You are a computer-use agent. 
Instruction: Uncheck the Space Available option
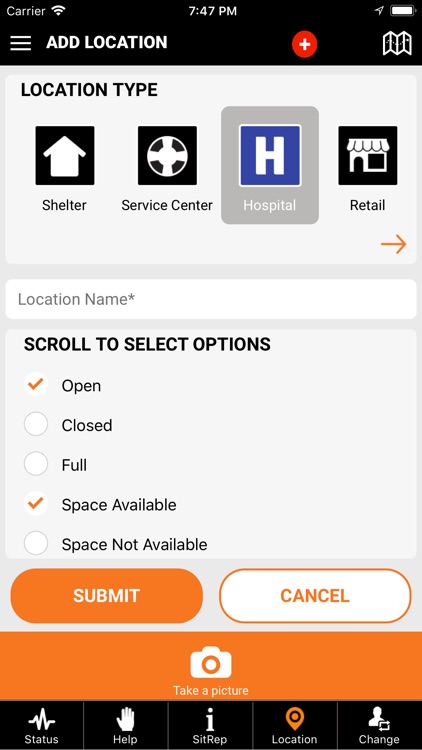[36, 504]
